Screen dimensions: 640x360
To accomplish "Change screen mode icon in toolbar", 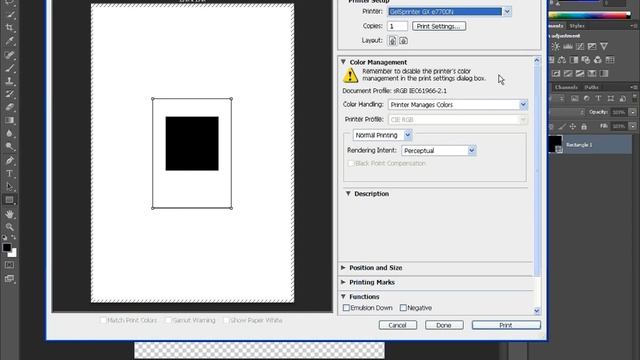I will pyautogui.click(x=9, y=279).
